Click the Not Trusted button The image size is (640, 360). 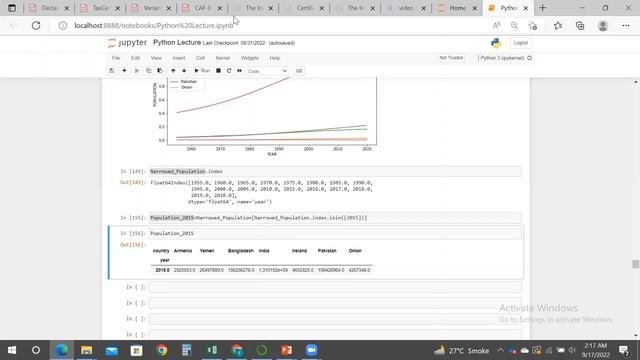click(451, 58)
